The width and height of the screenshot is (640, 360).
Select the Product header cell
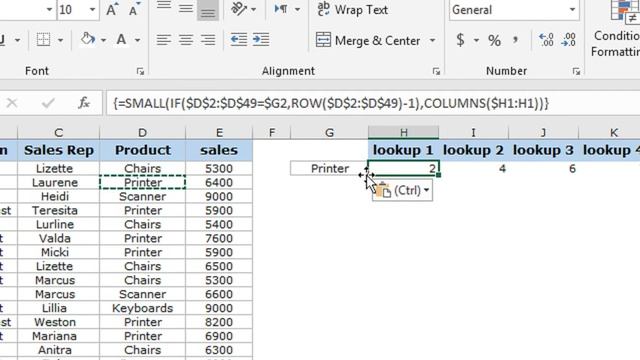pos(142,150)
